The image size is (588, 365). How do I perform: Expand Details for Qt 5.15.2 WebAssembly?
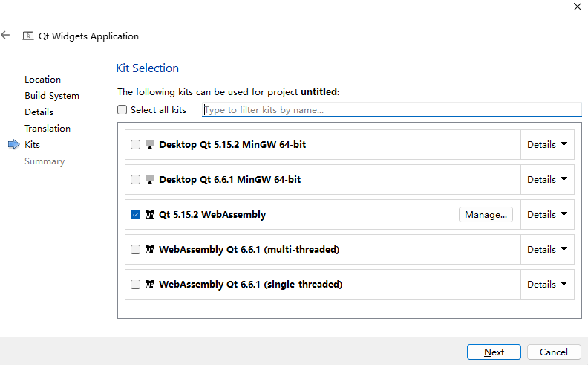[547, 214]
